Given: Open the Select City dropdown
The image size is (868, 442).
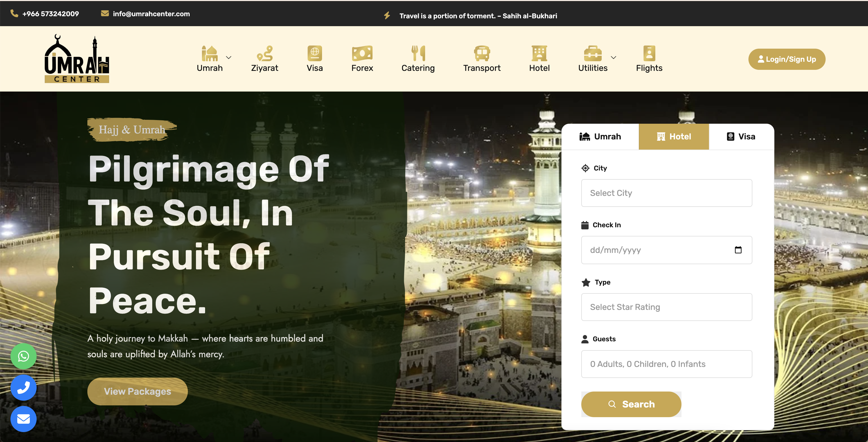Looking at the screenshot, I should click(x=667, y=193).
